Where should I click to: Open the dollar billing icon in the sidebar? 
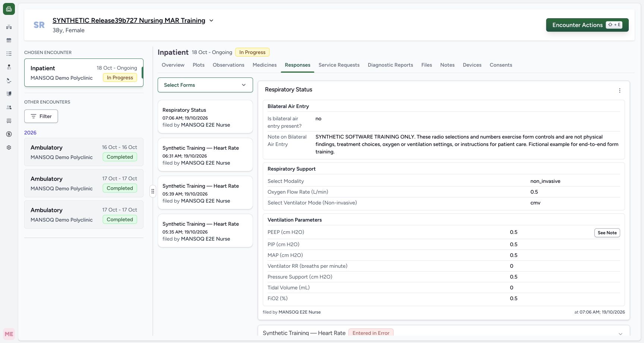9,134
